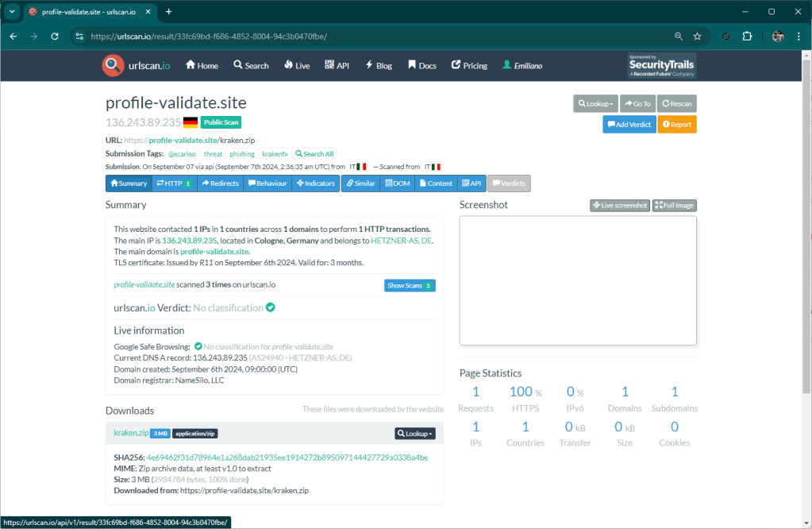Viewport: 812px width, 529px height.
Task: Click the blank screenshot preview
Action: 578,280
